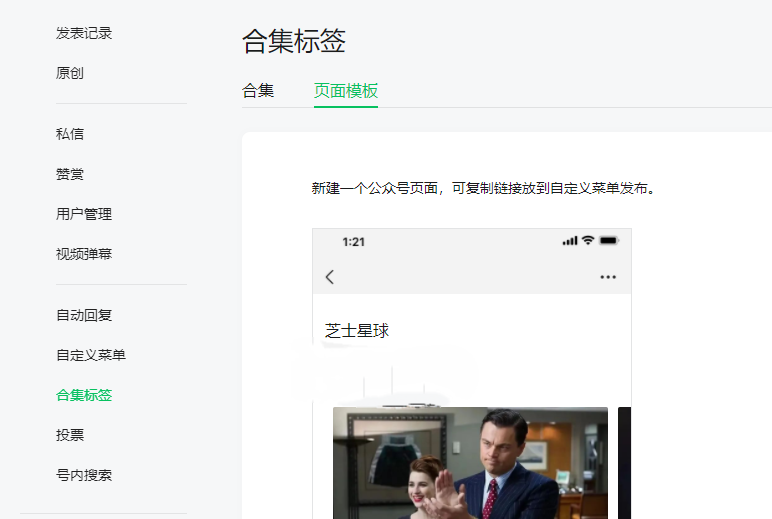Click the 合集标签 page heading
The height and width of the screenshot is (519, 772).
coord(294,41)
